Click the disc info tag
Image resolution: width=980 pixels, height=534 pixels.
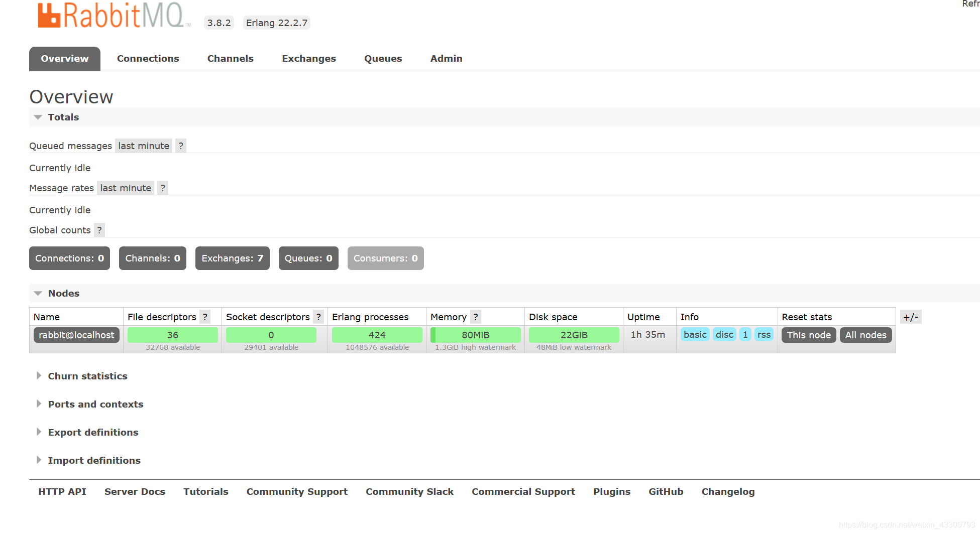(724, 335)
